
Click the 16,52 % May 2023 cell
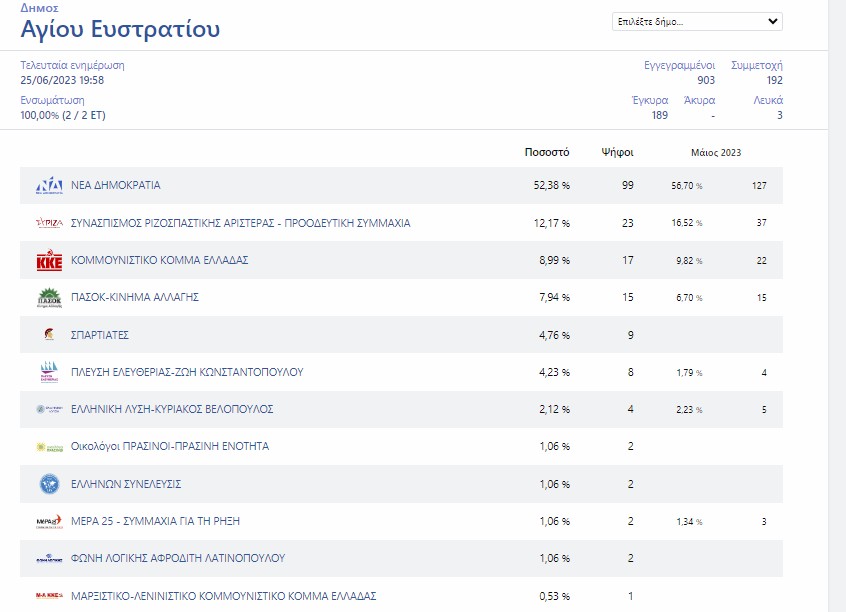(687, 223)
